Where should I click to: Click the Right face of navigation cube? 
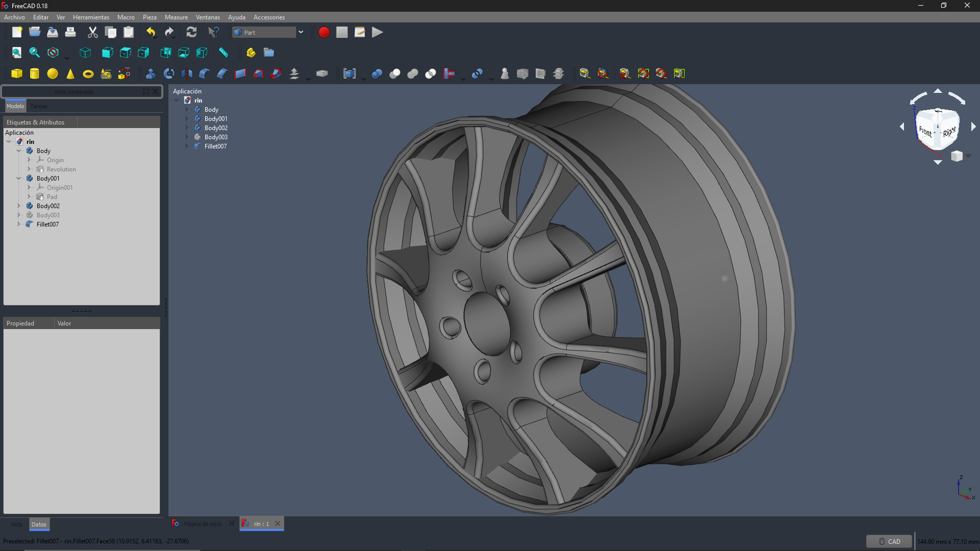point(949,132)
